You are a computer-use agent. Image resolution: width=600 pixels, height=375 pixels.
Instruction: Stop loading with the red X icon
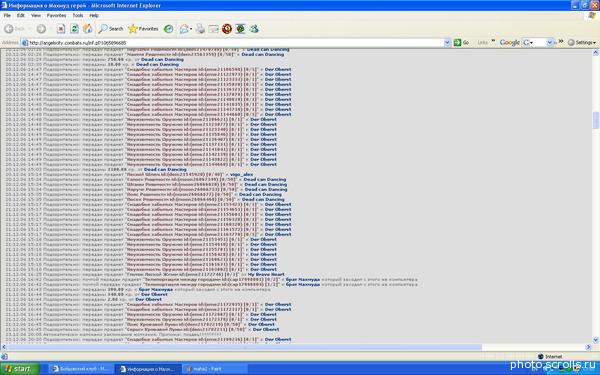click(61, 29)
